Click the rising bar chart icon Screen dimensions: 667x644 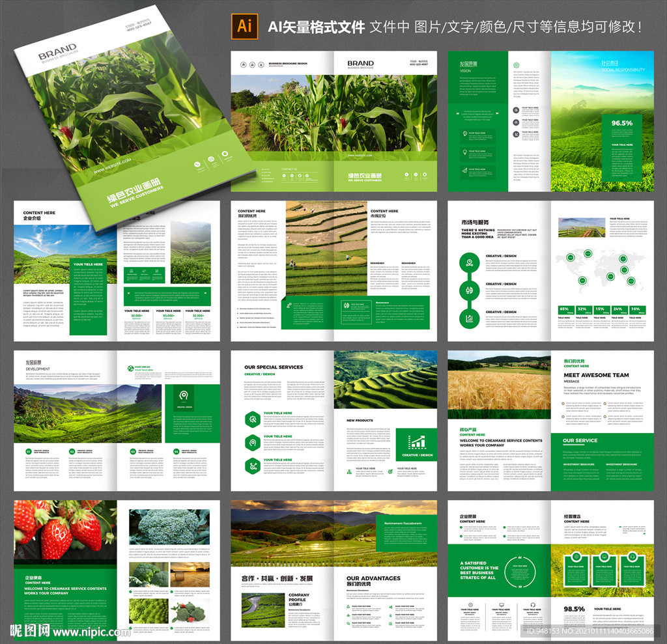[x=417, y=442]
